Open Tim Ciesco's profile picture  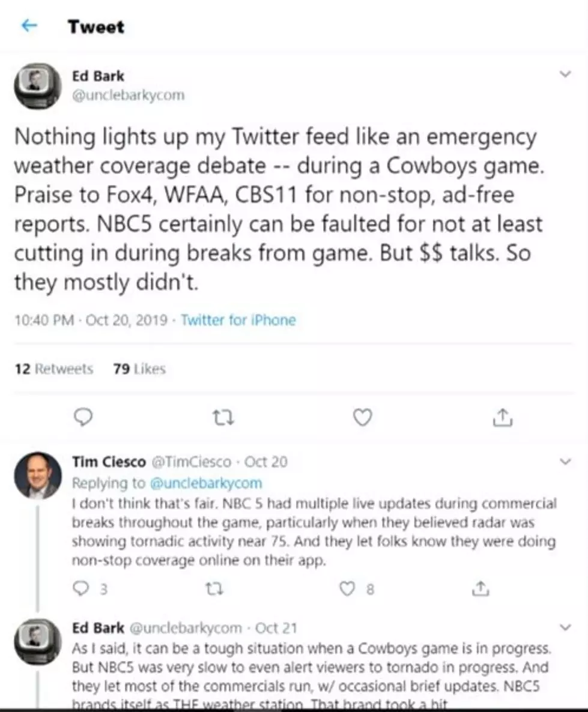coord(38,475)
